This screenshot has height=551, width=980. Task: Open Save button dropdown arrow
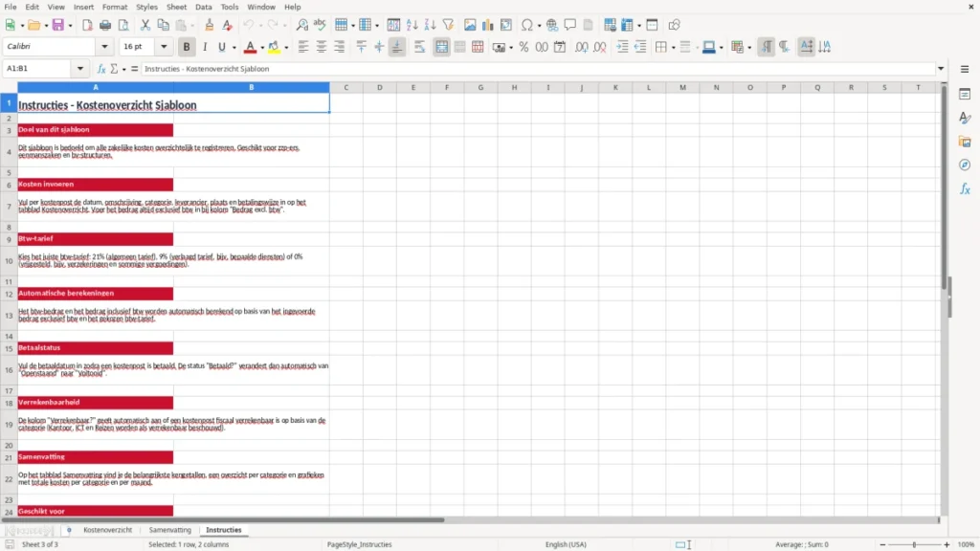point(70,25)
